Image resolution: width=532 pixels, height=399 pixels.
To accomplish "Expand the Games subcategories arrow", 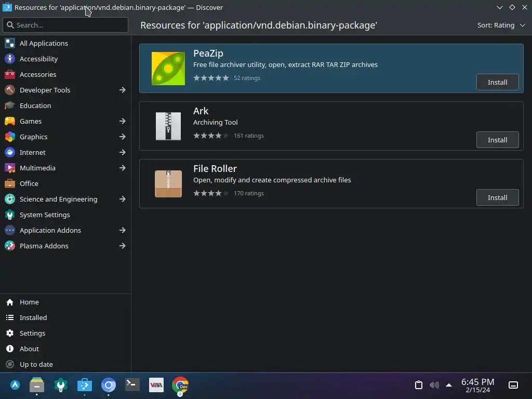I will 123,121.
